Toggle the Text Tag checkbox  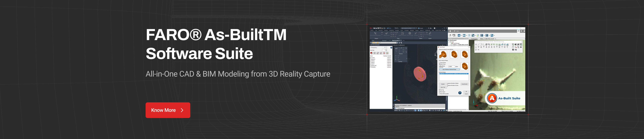pyautogui.click(x=439, y=90)
